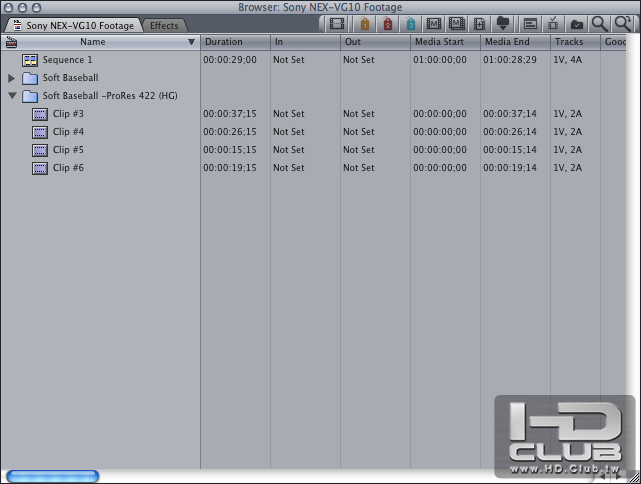
Task: Click Clip #4 Media End 00:00:26;14
Action: [x=509, y=132]
